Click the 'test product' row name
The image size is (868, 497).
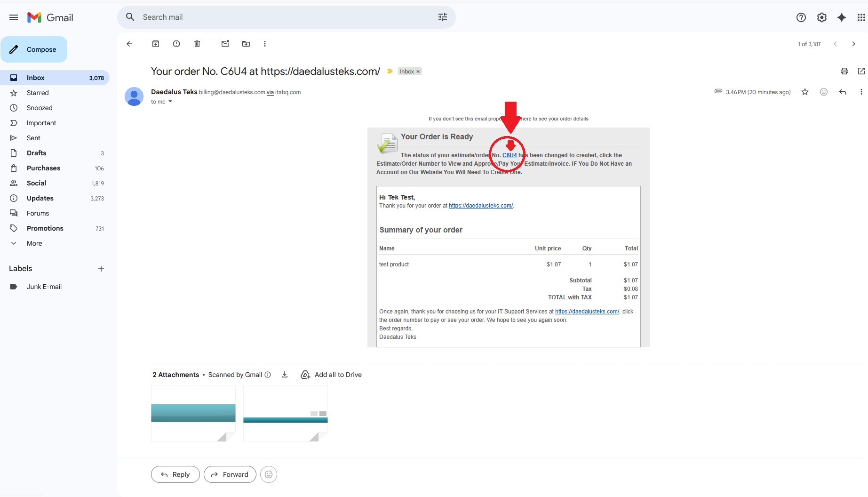pos(394,265)
